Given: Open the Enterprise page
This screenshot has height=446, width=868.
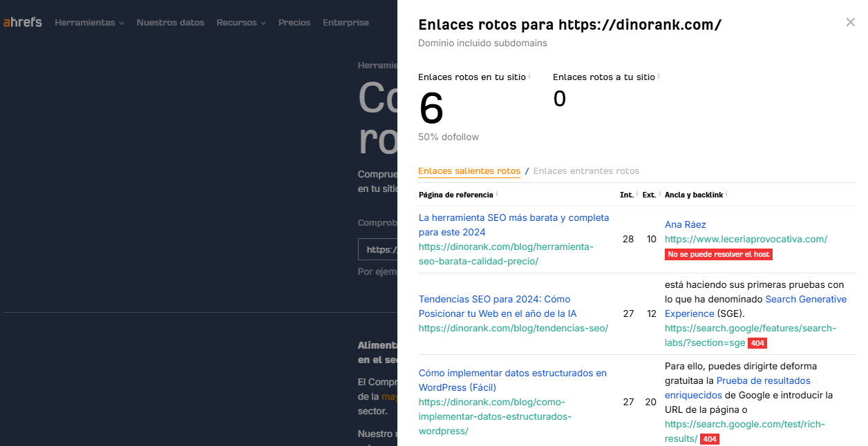Looking at the screenshot, I should click(x=346, y=22).
